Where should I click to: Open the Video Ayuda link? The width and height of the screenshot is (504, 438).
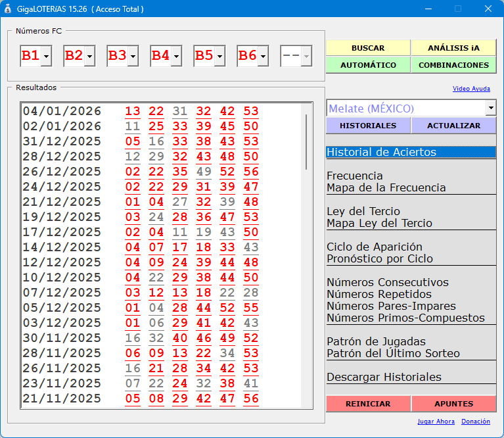(471, 88)
